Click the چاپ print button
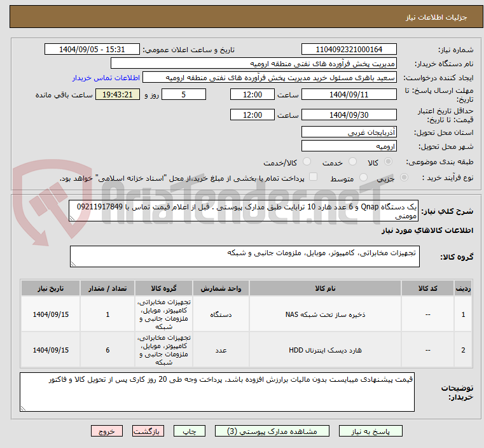The image size is (484, 448). tap(190, 431)
